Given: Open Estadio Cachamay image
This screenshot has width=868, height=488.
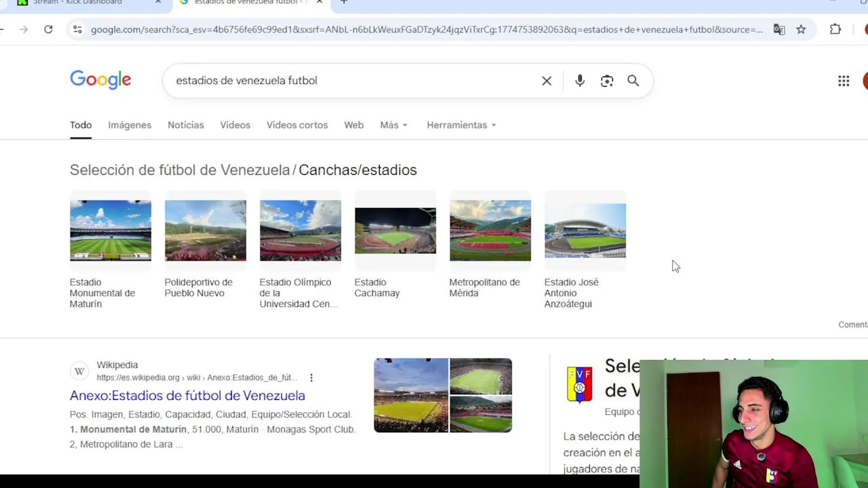Looking at the screenshot, I should pos(395,230).
